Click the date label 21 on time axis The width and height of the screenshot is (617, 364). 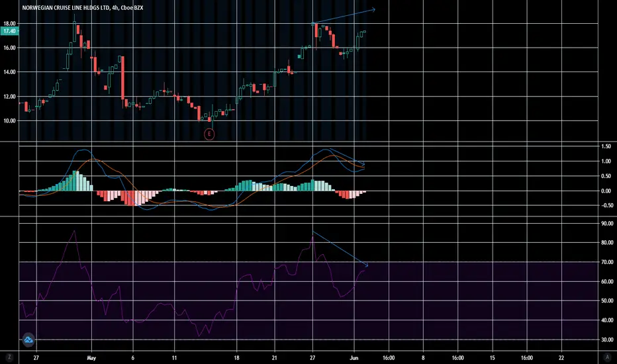click(x=274, y=358)
